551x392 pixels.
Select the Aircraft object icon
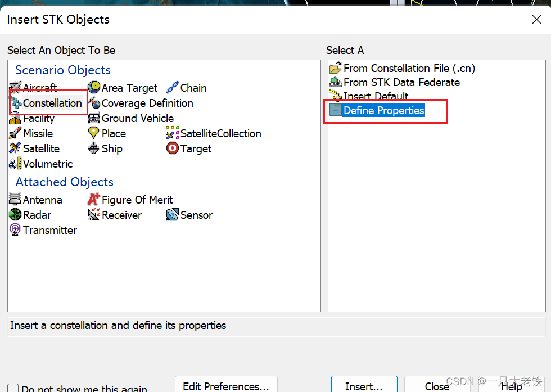click(15, 87)
